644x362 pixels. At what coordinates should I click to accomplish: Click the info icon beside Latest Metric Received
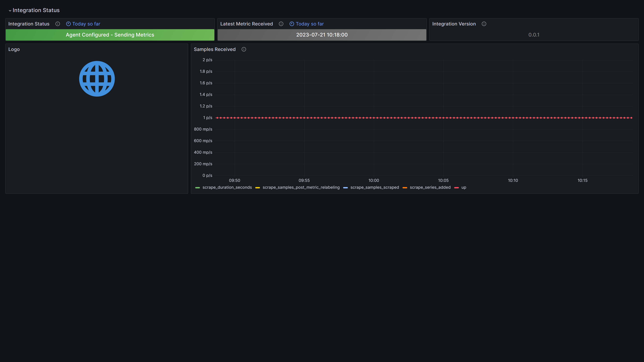(281, 24)
